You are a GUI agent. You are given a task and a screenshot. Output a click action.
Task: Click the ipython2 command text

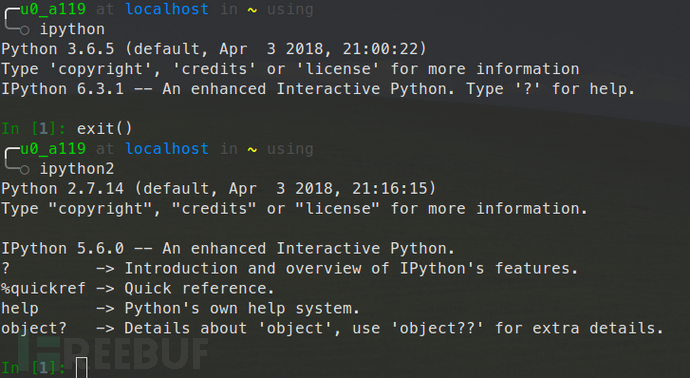[77, 169]
